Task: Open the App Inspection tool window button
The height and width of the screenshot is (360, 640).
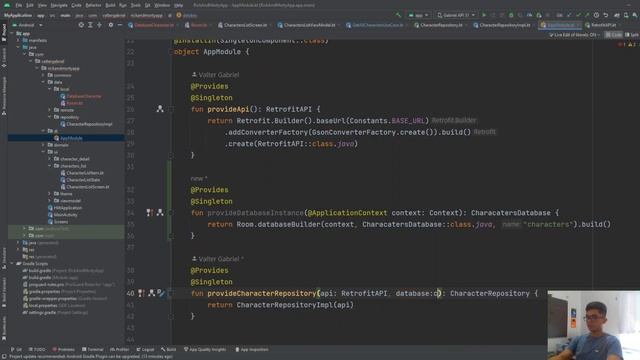Action: pos(251,349)
